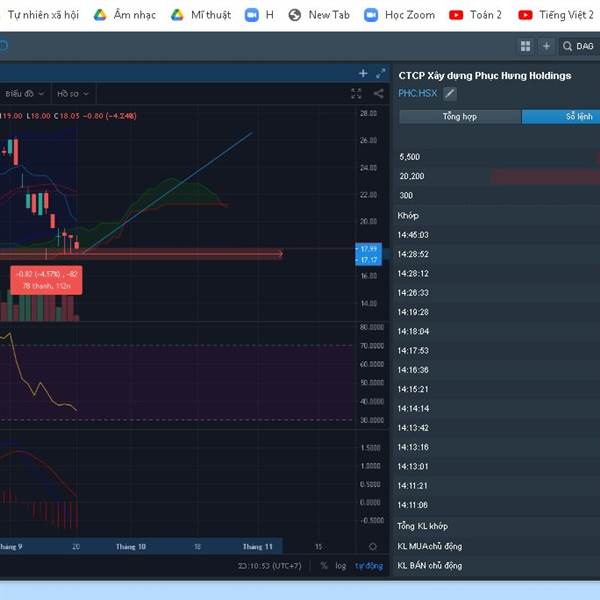Click Tổng KL khớp label
Screen dimensions: 600x600
(422, 526)
